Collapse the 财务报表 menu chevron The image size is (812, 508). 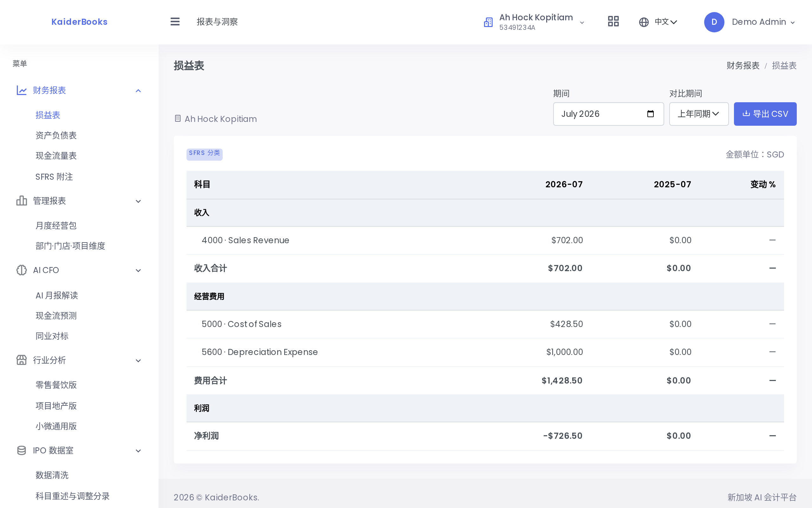[x=138, y=91]
